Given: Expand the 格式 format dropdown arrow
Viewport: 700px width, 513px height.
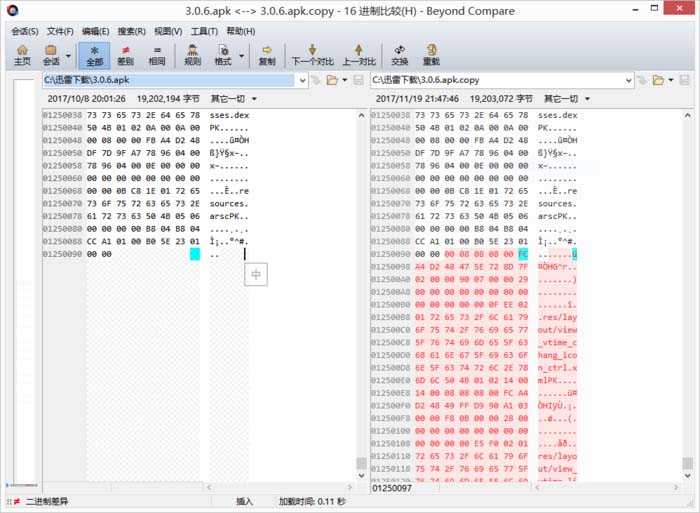Looking at the screenshot, I should 242,56.
